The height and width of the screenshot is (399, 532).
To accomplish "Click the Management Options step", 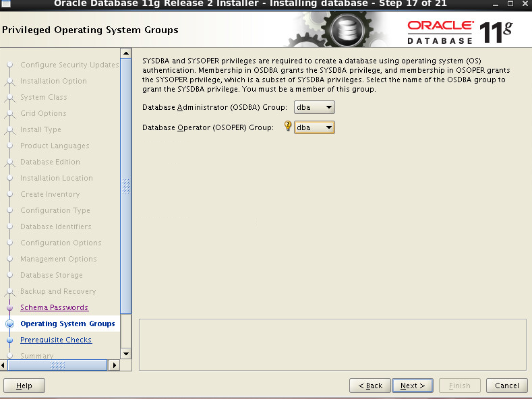I will pos(59,259).
